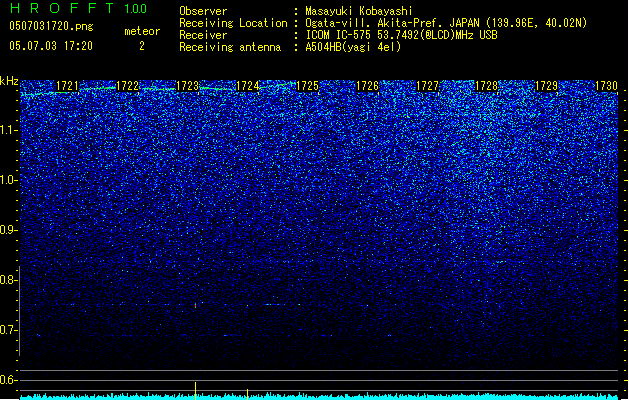The height and width of the screenshot is (400, 629).
Task: Click the 1724 time marker label
Action: 248,86
